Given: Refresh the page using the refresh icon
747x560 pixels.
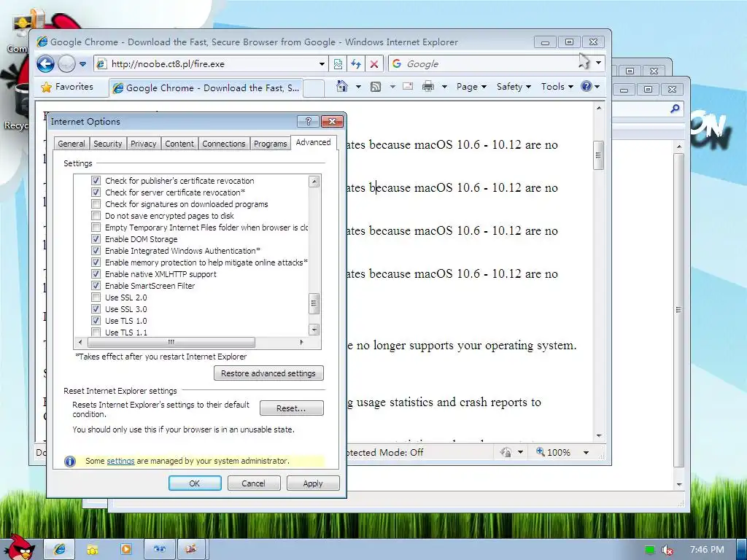Looking at the screenshot, I should (356, 64).
